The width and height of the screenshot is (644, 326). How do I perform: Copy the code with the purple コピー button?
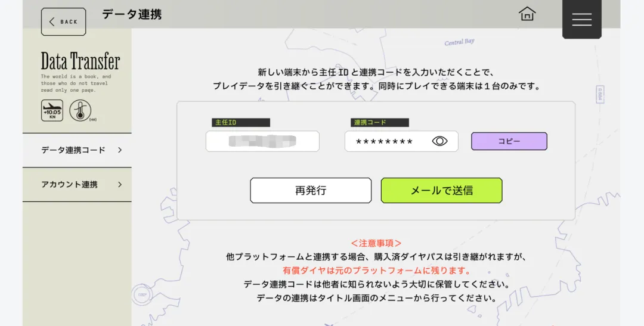click(x=509, y=141)
